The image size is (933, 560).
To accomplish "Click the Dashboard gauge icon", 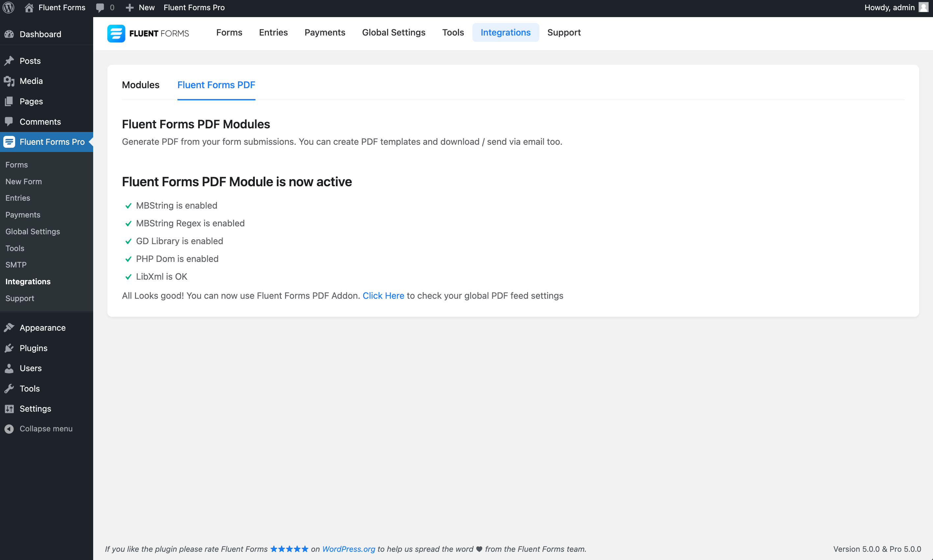I will click(9, 34).
